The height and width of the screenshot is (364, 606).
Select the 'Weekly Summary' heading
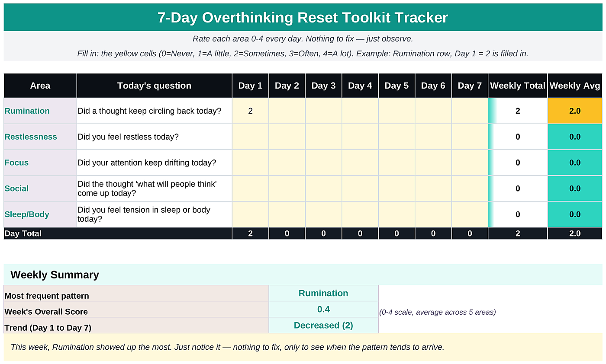pyautogui.click(x=55, y=275)
